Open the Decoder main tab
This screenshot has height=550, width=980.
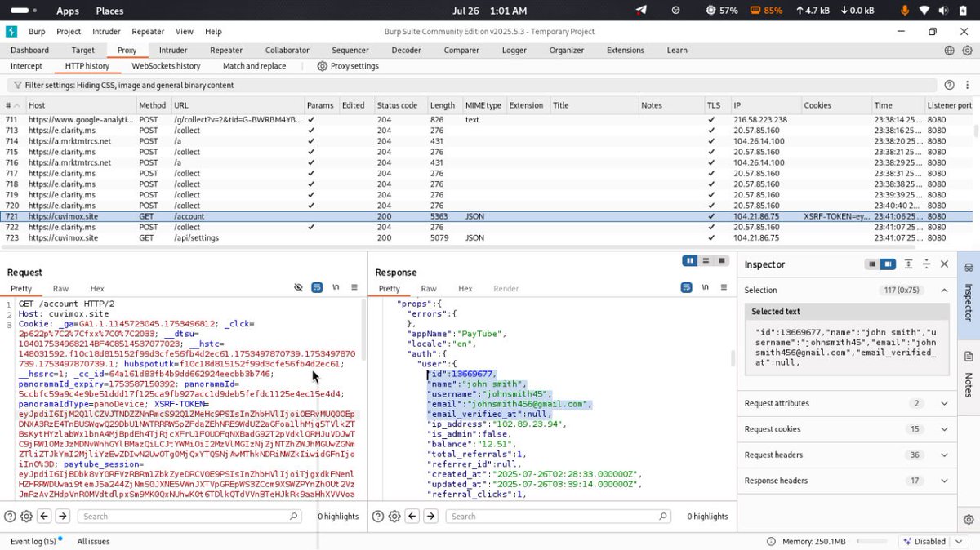[406, 51]
